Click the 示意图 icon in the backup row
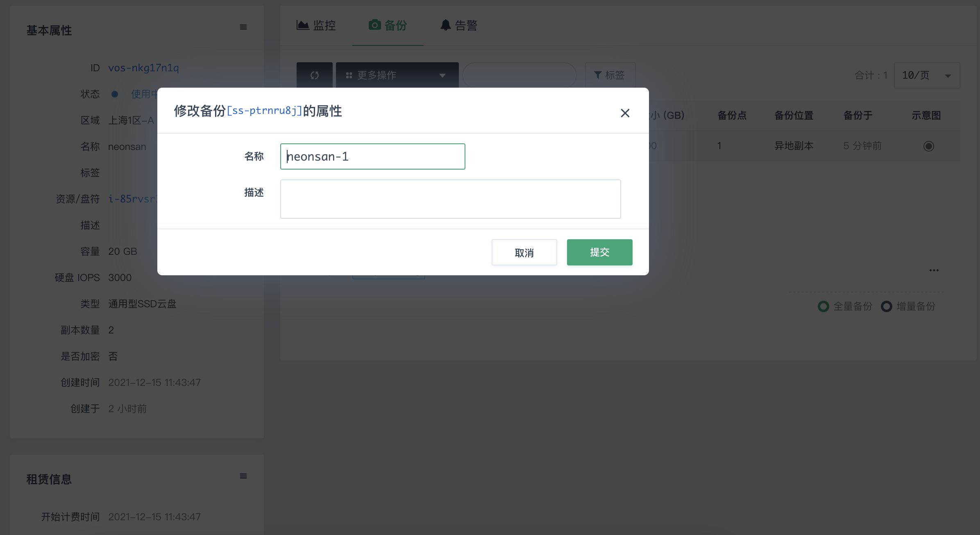This screenshot has width=980, height=535. point(928,146)
